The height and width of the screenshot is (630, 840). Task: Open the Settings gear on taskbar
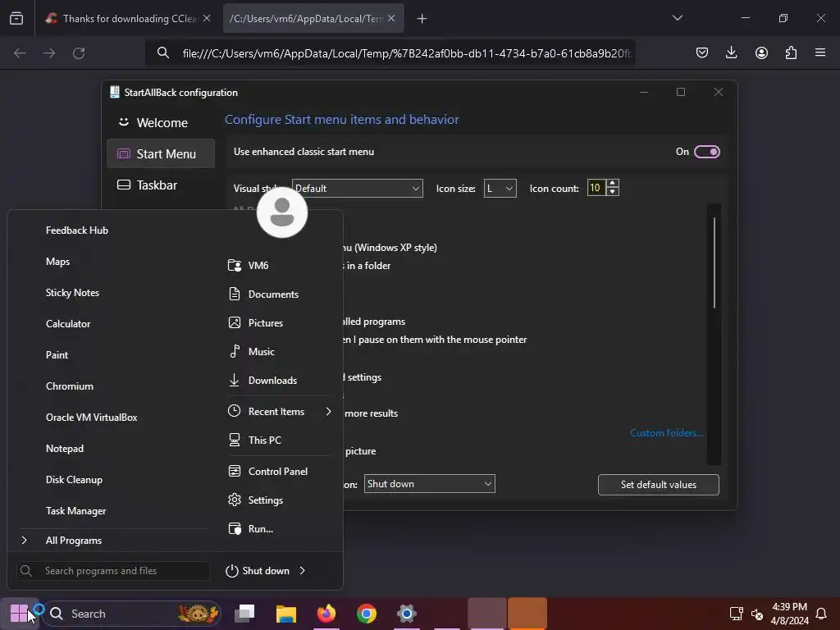[407, 614]
